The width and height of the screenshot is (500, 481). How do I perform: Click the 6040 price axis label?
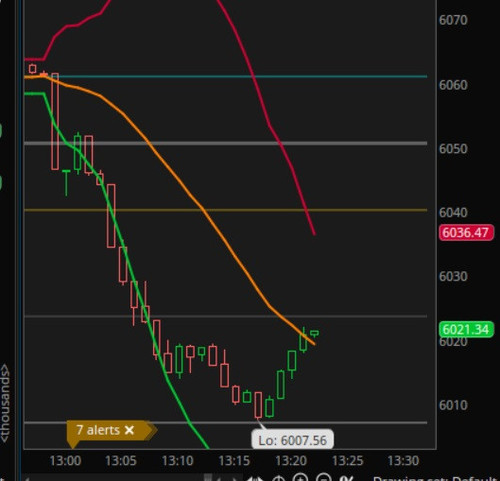(x=453, y=212)
